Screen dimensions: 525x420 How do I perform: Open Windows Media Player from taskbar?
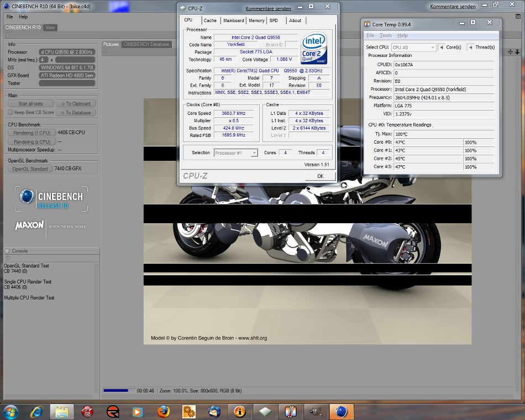pos(138,412)
